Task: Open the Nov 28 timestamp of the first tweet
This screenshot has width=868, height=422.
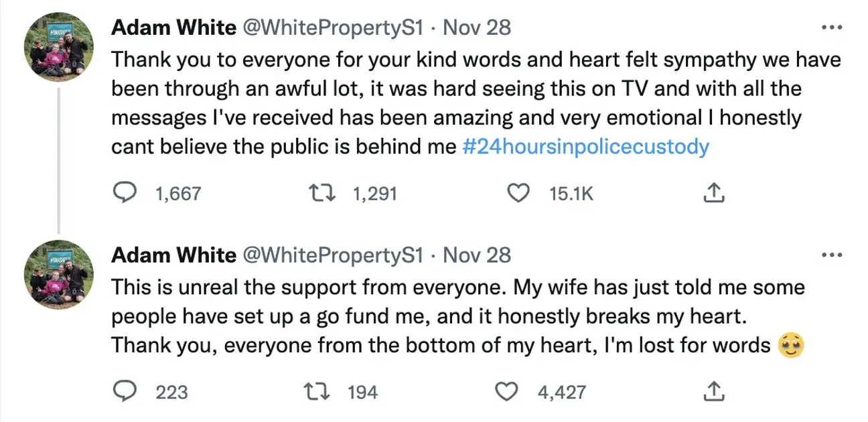Action: [x=478, y=27]
